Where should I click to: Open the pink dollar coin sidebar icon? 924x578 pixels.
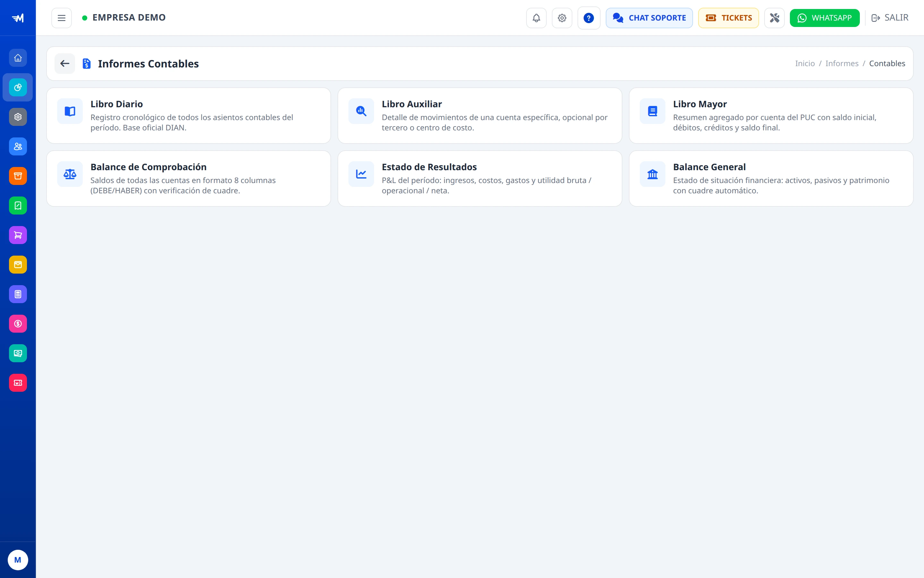(x=18, y=324)
